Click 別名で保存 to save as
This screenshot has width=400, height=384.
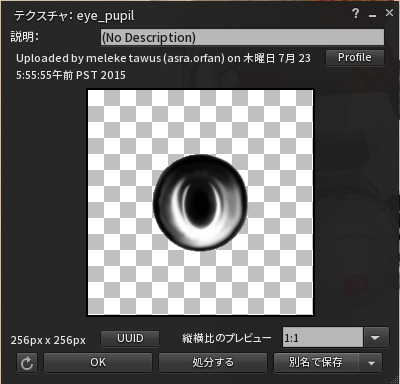pyautogui.click(x=316, y=362)
